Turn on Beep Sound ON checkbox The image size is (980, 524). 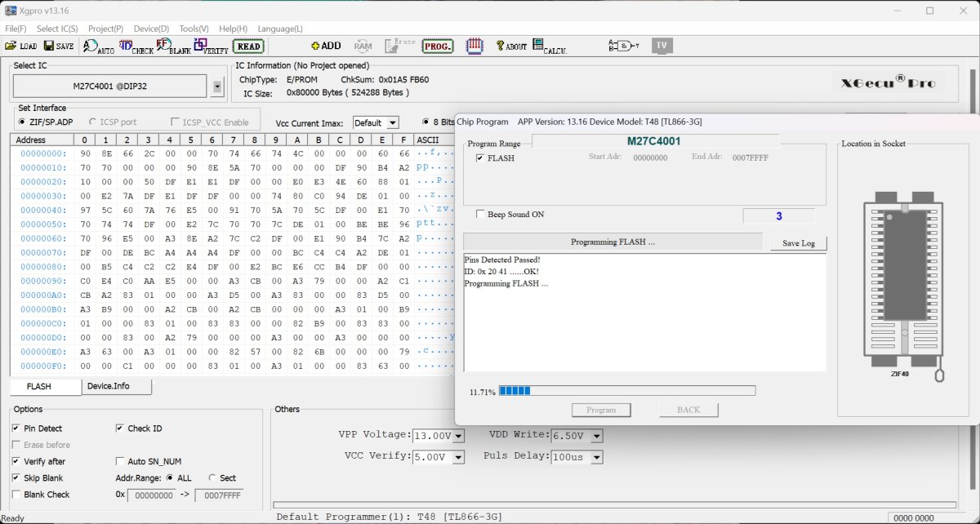coord(480,215)
